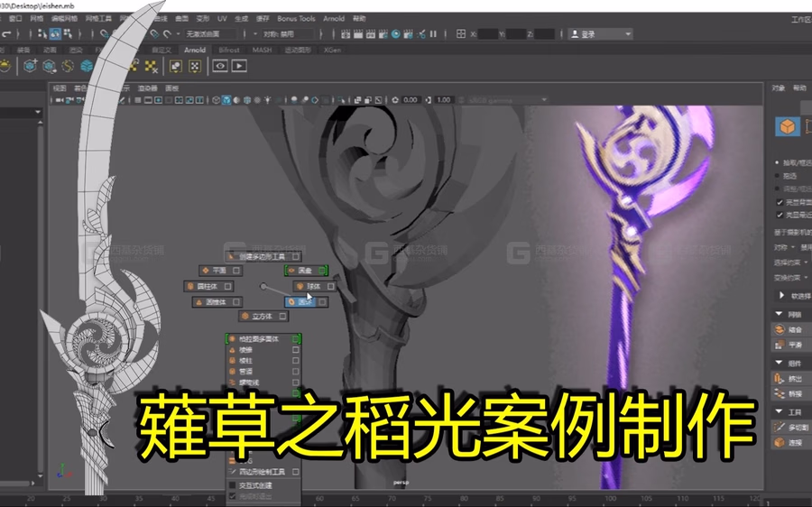
Task: Click use all lights bulb icon in viewport
Action: (268, 100)
